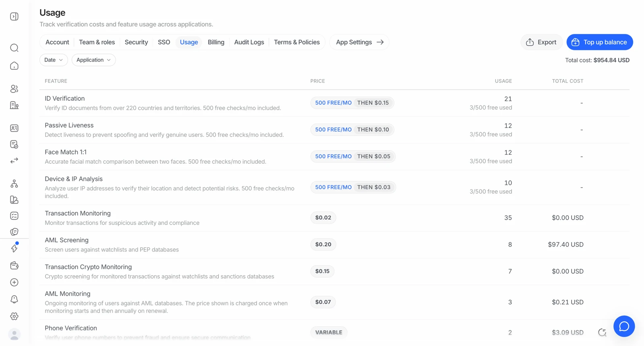
Task: Open the chat support bubble
Action: coord(624,326)
